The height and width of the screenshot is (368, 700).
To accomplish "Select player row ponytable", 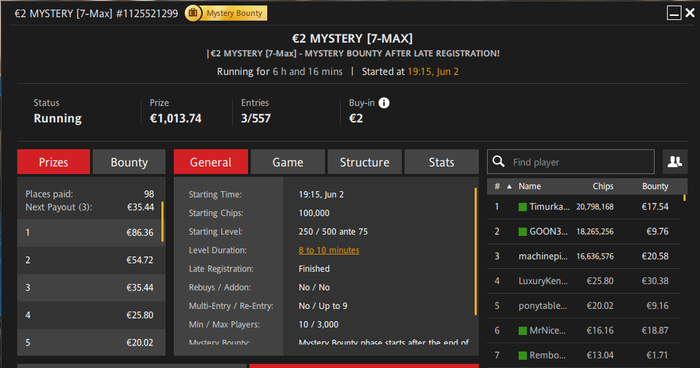I will pos(583,306).
